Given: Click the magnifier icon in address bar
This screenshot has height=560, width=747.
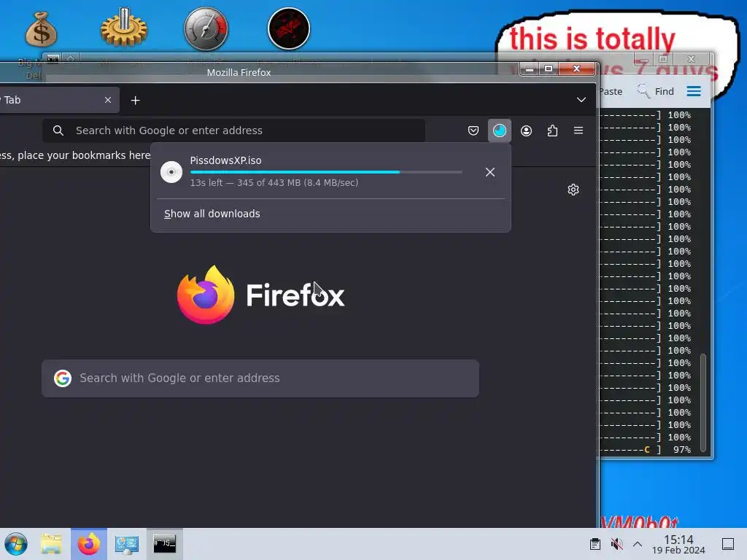Looking at the screenshot, I should pyautogui.click(x=58, y=131).
